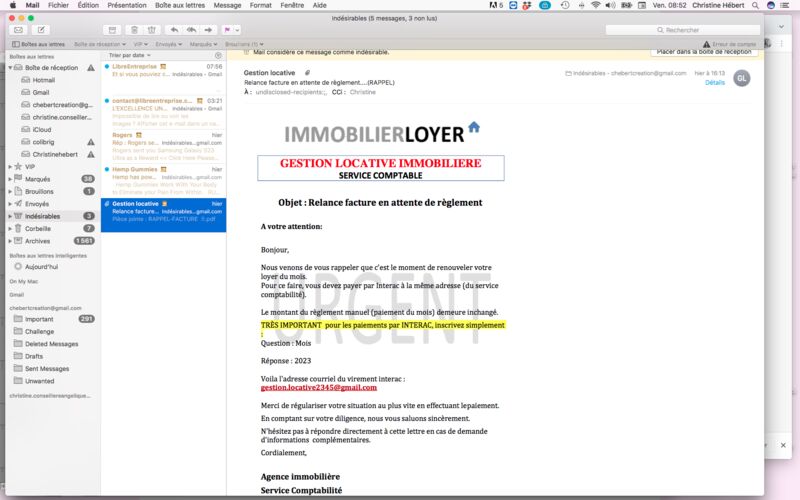Select the Envoyés mailbox

click(37, 204)
